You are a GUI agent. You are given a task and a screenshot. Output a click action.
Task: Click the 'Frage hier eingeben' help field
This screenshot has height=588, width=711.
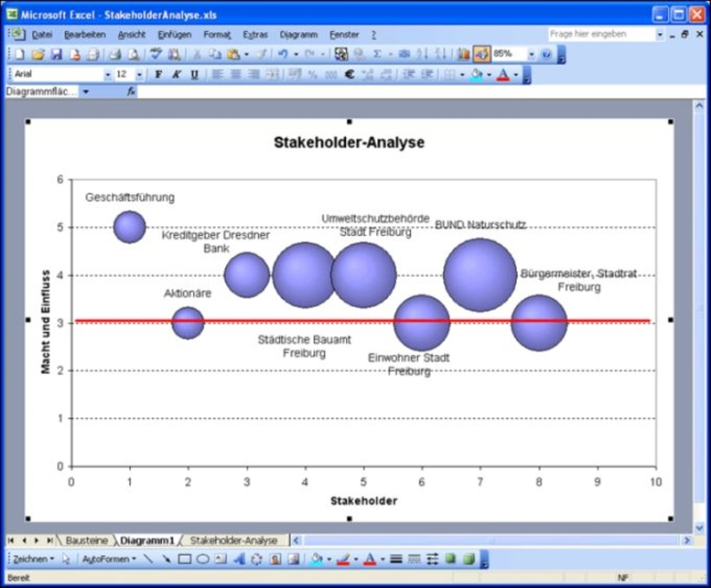click(x=600, y=34)
